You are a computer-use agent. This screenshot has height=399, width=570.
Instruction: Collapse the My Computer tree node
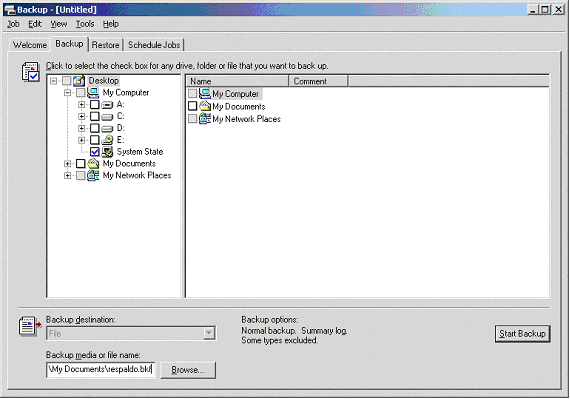pos(68,93)
